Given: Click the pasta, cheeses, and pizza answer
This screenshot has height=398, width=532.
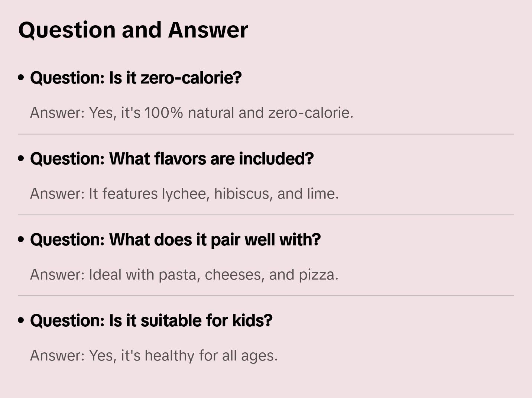Looking at the screenshot, I should 184,275.
